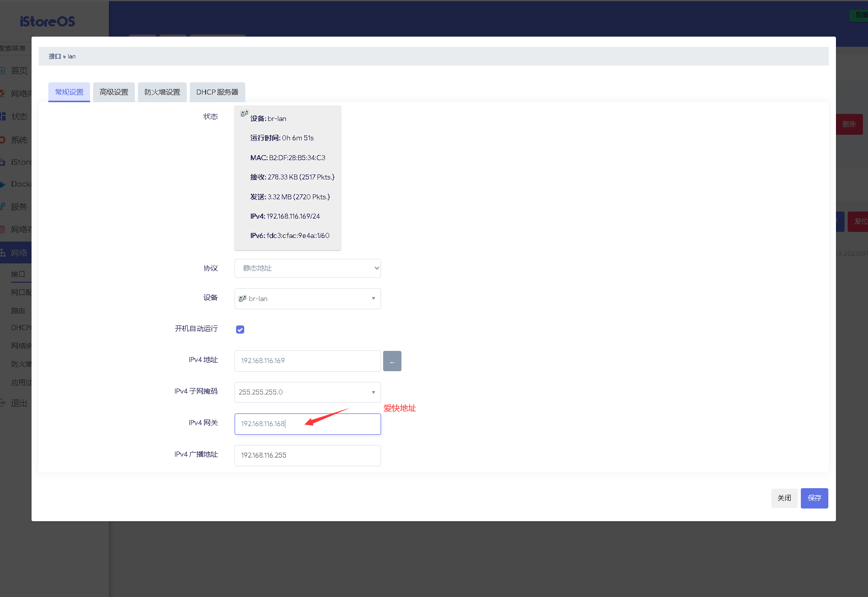Click the IPv4 gateway input field

coord(307,424)
